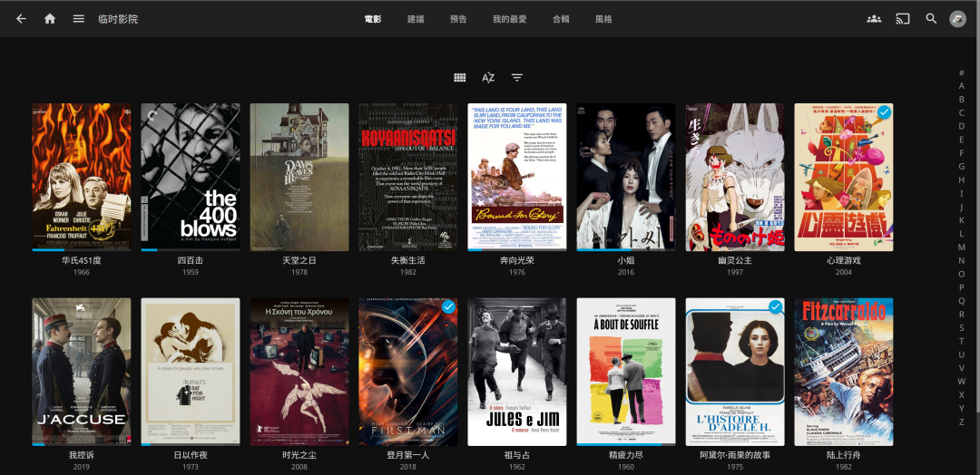
Task: Toggle watched checkmark on 登月第一人 poster
Action: pyautogui.click(x=448, y=307)
